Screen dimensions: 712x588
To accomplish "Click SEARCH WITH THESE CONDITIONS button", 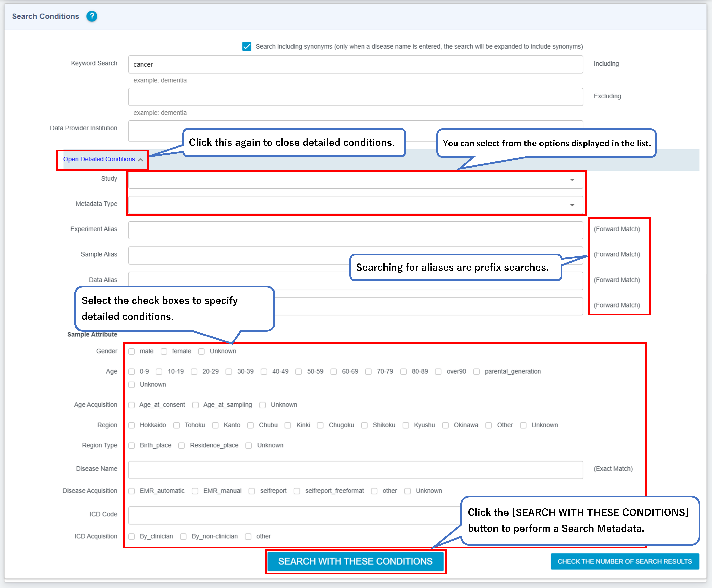I will coord(355,562).
